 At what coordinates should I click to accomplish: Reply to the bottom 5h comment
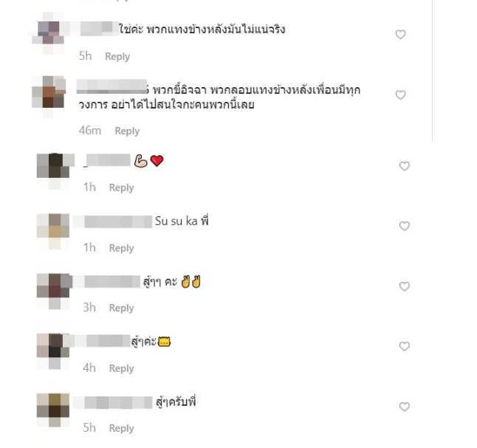point(121,429)
